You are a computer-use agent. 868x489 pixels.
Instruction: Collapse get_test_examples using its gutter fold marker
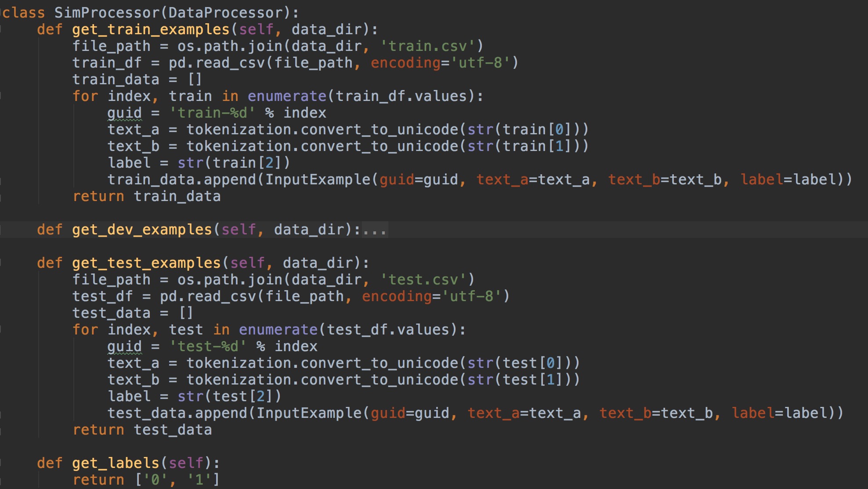(1, 263)
